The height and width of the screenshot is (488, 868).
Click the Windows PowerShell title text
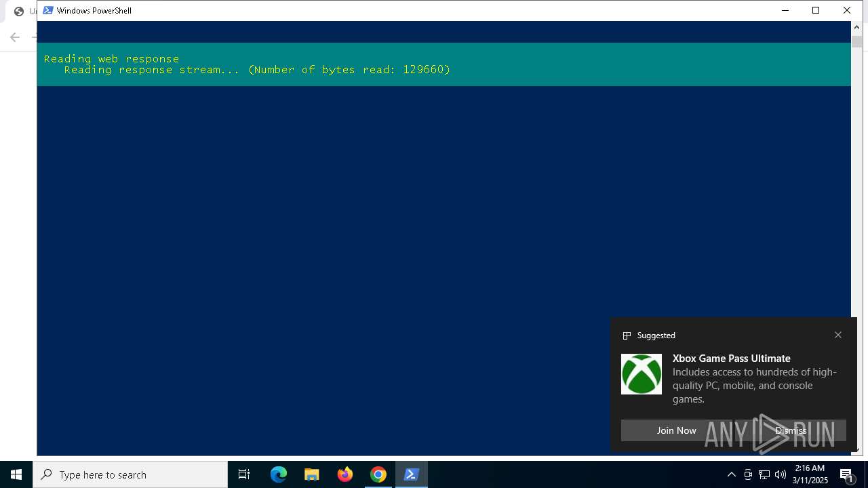[x=94, y=10]
